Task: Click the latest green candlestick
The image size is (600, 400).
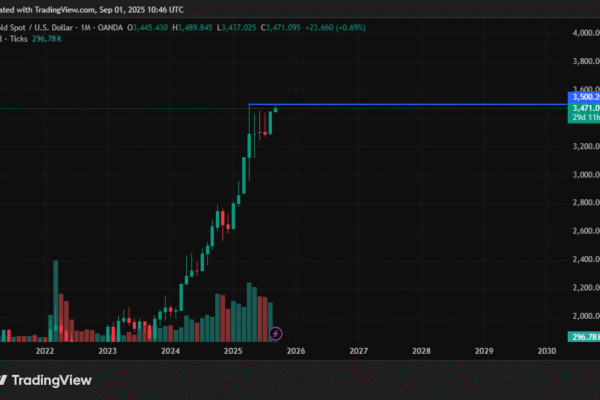Action: click(275, 109)
